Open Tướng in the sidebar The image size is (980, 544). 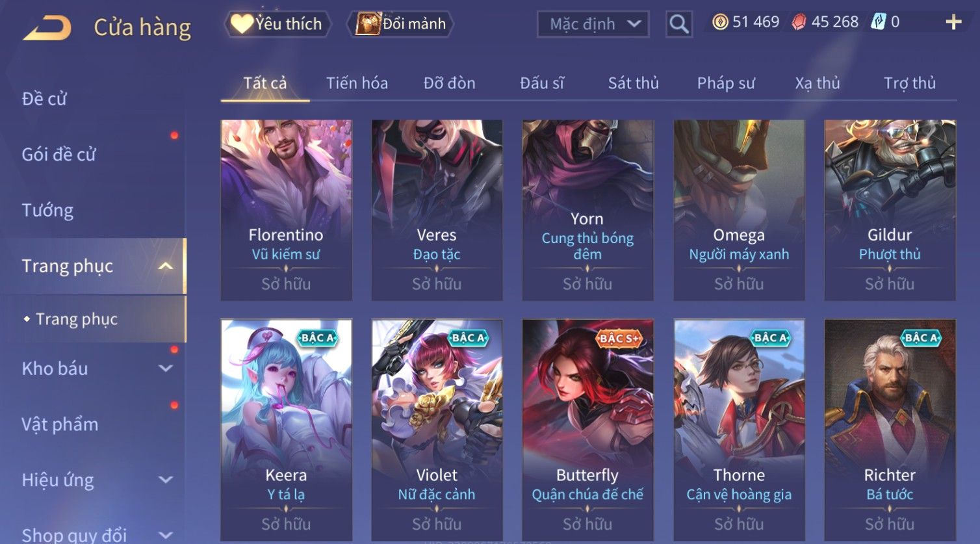click(47, 211)
